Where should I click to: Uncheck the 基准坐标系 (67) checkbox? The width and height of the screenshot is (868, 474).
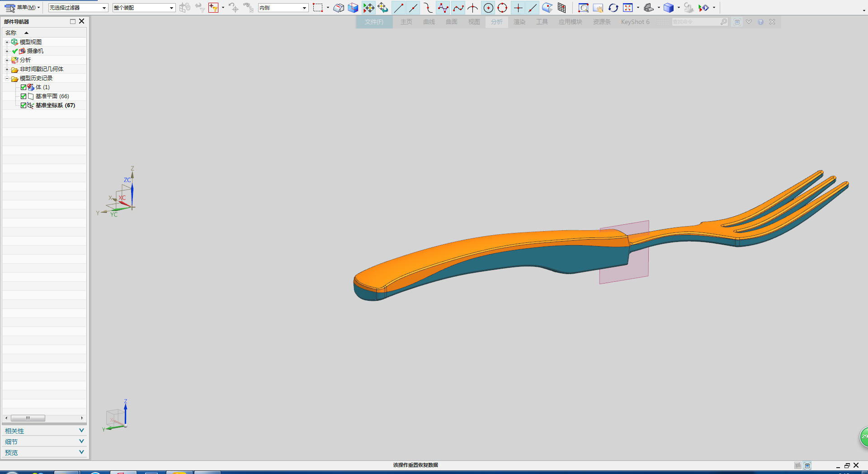[24, 105]
